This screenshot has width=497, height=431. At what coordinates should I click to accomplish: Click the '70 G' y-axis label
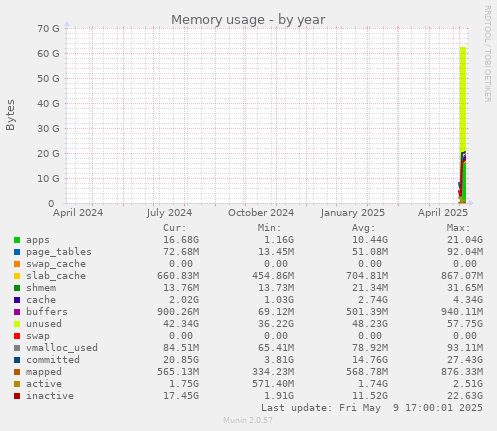[x=48, y=29]
